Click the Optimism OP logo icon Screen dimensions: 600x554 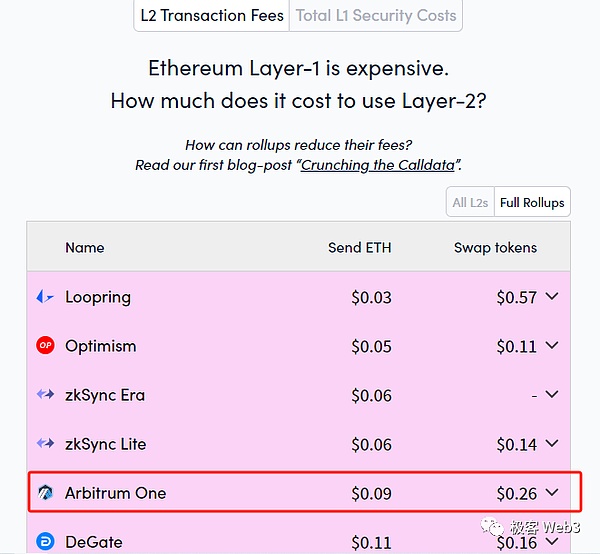(45, 346)
